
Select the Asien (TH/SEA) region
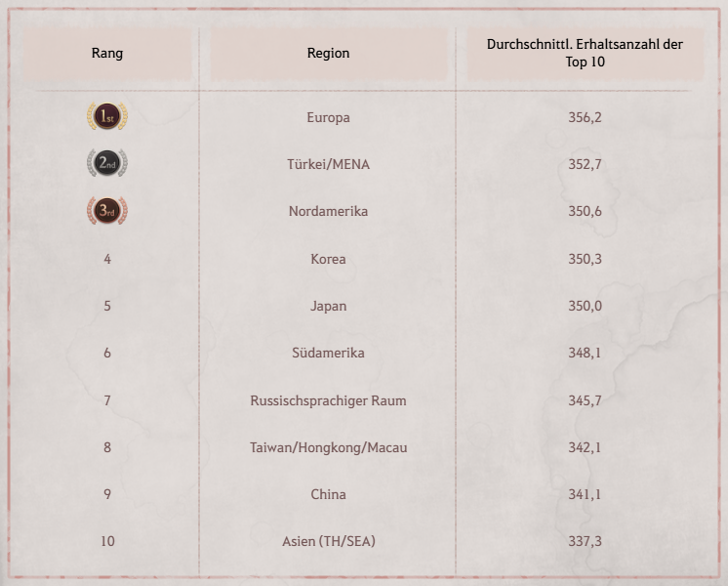328,541
